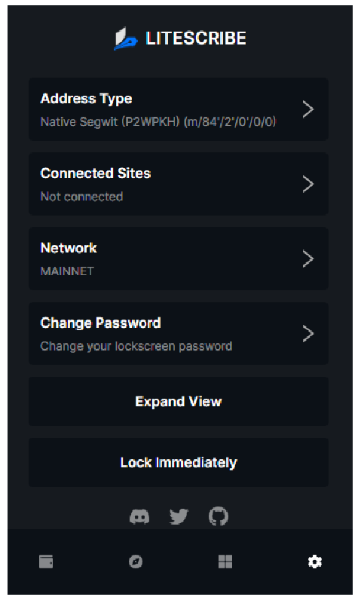Click the Native Segwit address path text

pos(158,122)
